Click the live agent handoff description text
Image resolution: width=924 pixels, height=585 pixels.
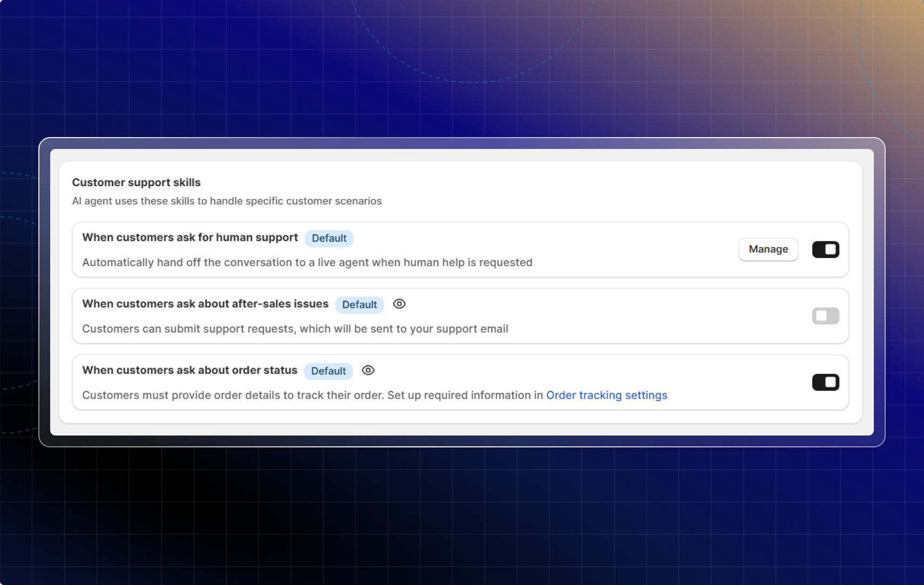click(307, 262)
